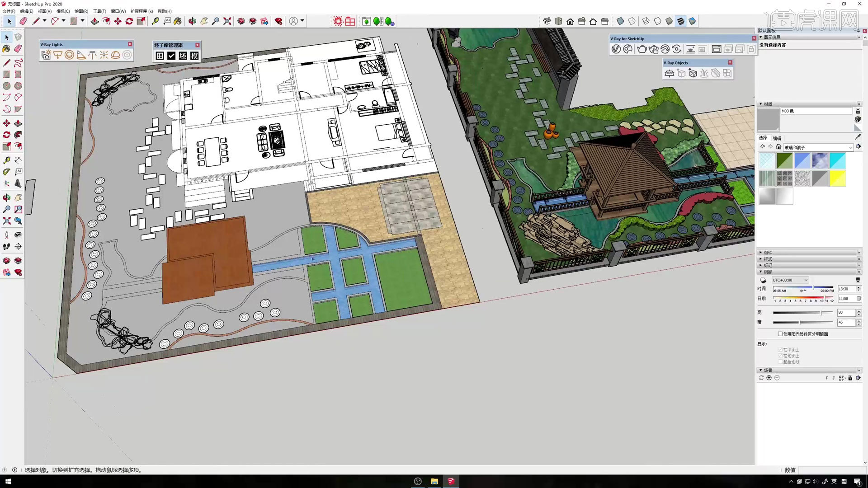Switch to the 编辑 materials tab

[x=777, y=138]
